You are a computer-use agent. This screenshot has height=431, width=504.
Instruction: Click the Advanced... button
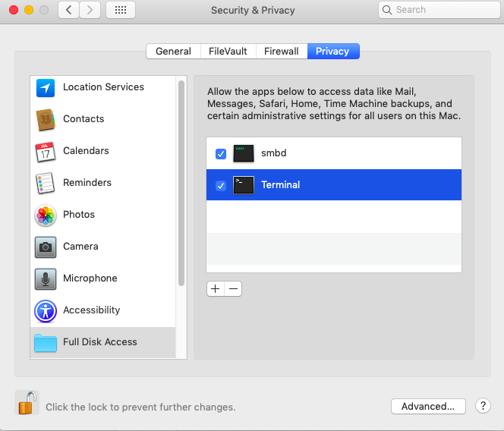coord(428,406)
